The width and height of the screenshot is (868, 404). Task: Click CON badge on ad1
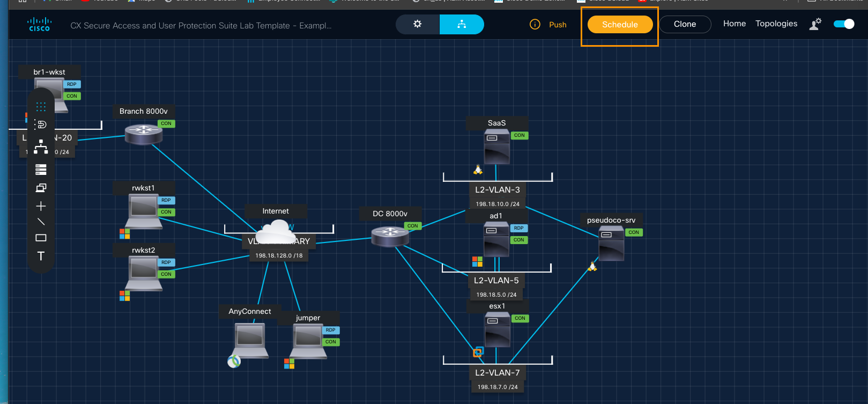click(519, 240)
